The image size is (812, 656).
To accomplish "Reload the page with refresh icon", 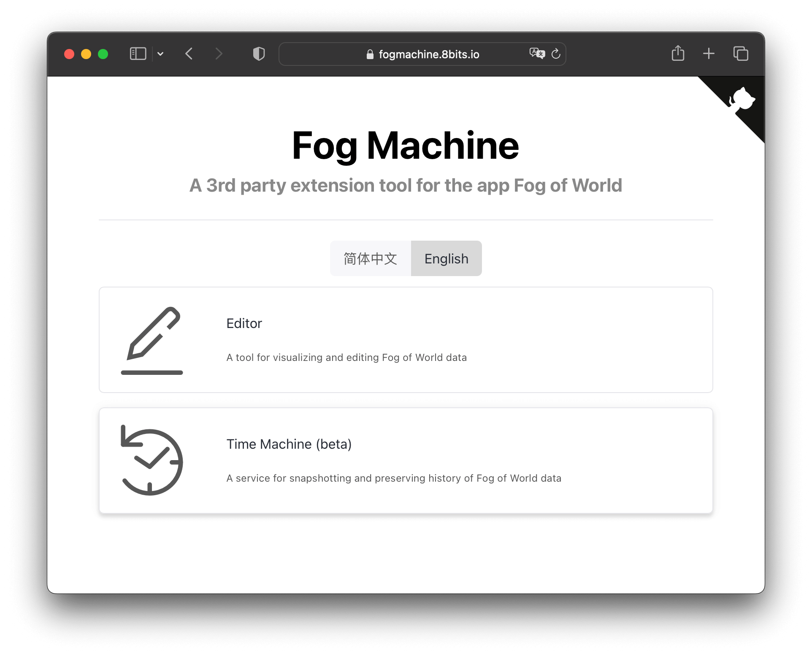I will pyautogui.click(x=556, y=54).
